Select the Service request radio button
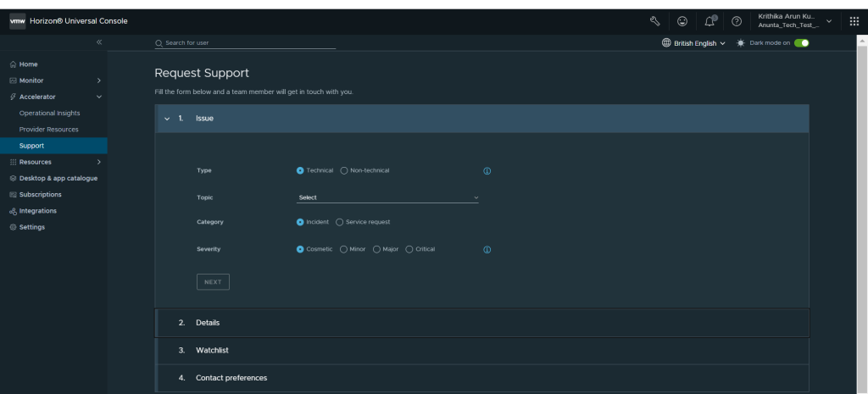 coord(340,222)
